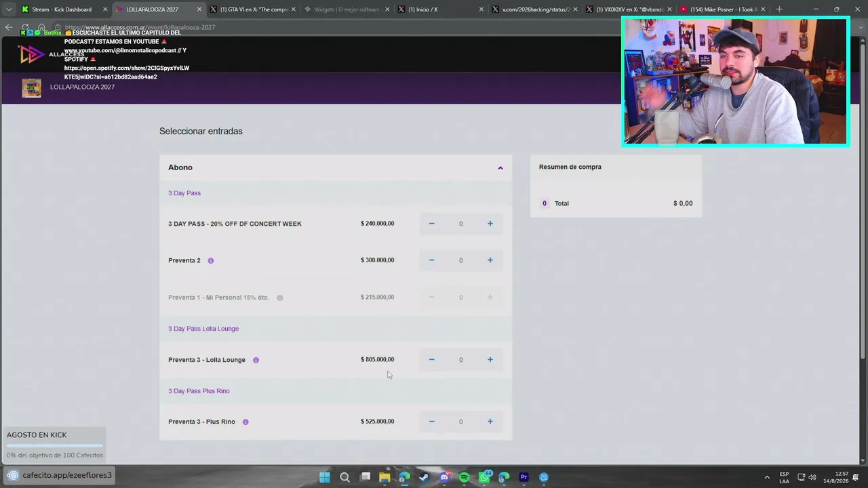Click the $ 240.000,00 price
This screenshot has width=868, height=488.
pos(377,224)
